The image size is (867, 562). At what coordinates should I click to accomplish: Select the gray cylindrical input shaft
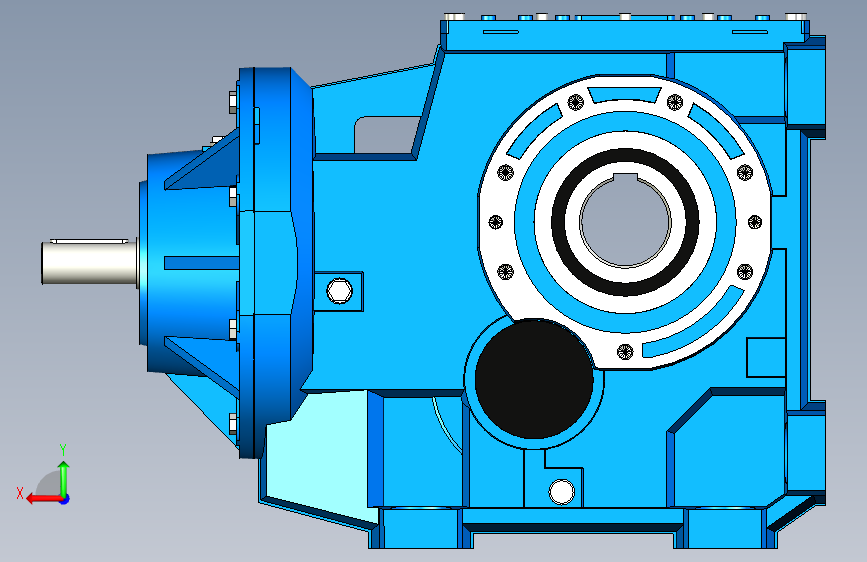pos(90,262)
